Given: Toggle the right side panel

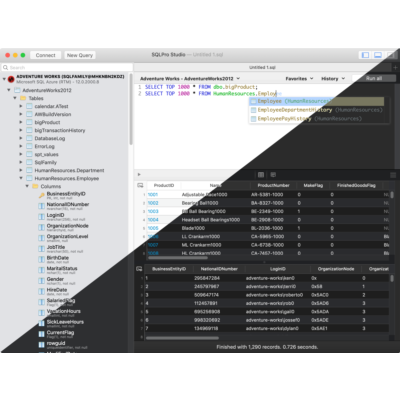Looking at the screenshot, I should [x=390, y=55].
